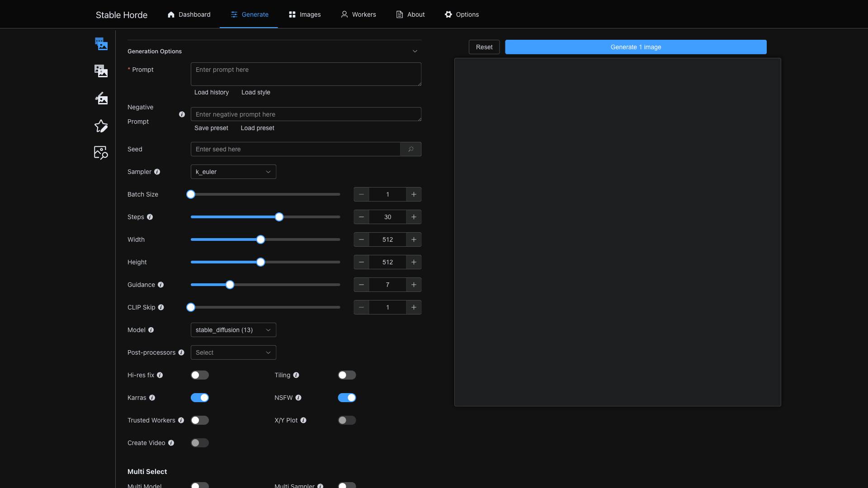Viewport: 868px width, 488px height.
Task: Click the Steps slider handle
Action: (279, 217)
